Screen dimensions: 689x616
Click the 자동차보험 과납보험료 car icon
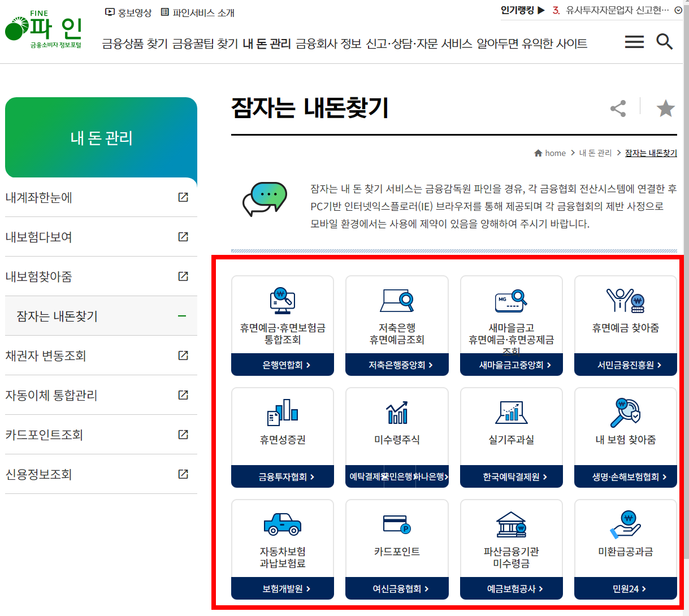283,524
